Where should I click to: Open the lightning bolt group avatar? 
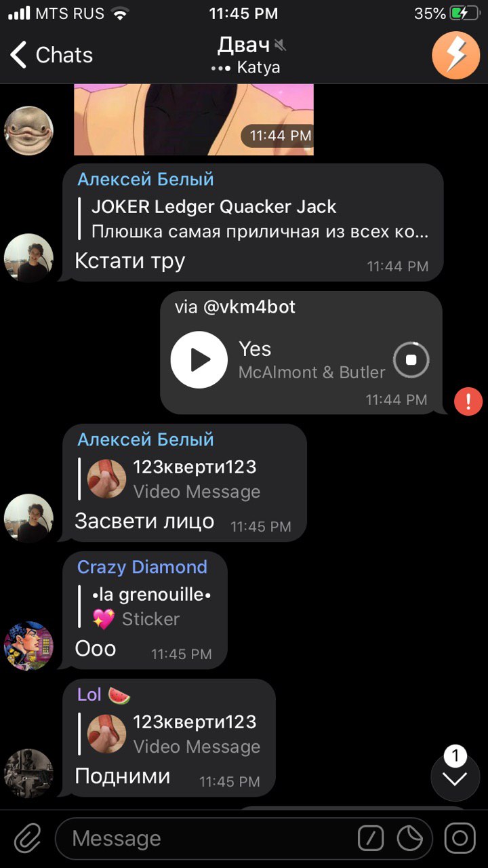[455, 56]
